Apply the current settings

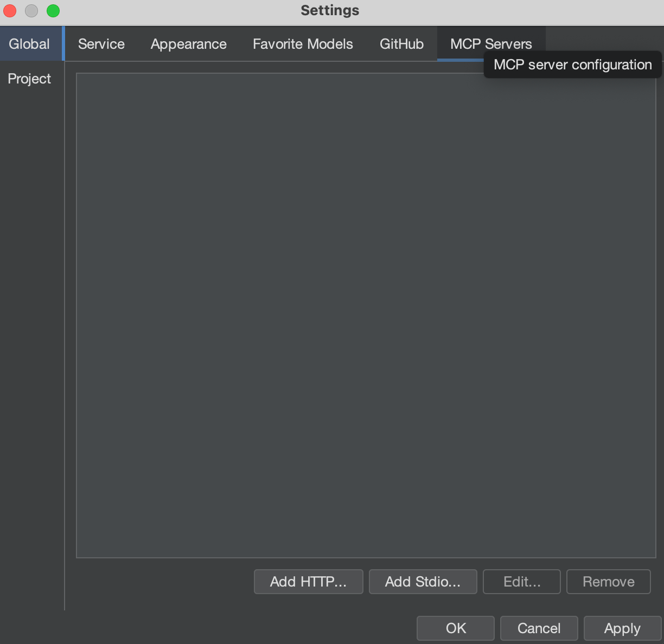[x=622, y=628]
